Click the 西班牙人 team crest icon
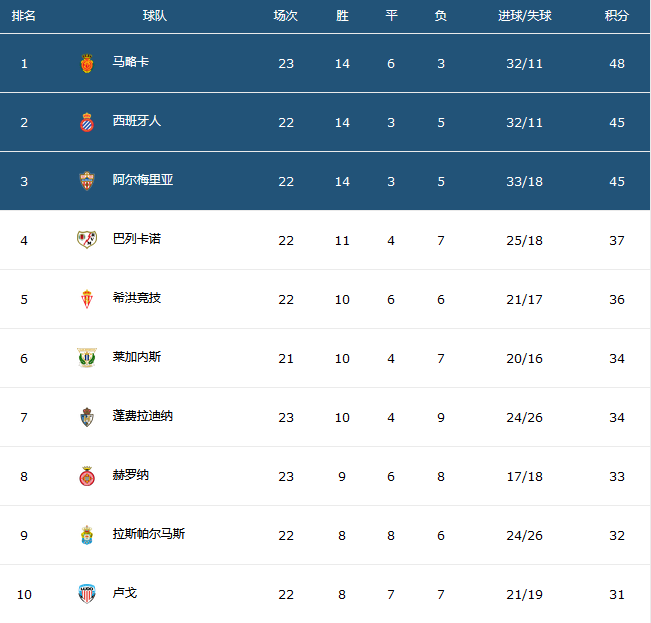 click(x=87, y=122)
